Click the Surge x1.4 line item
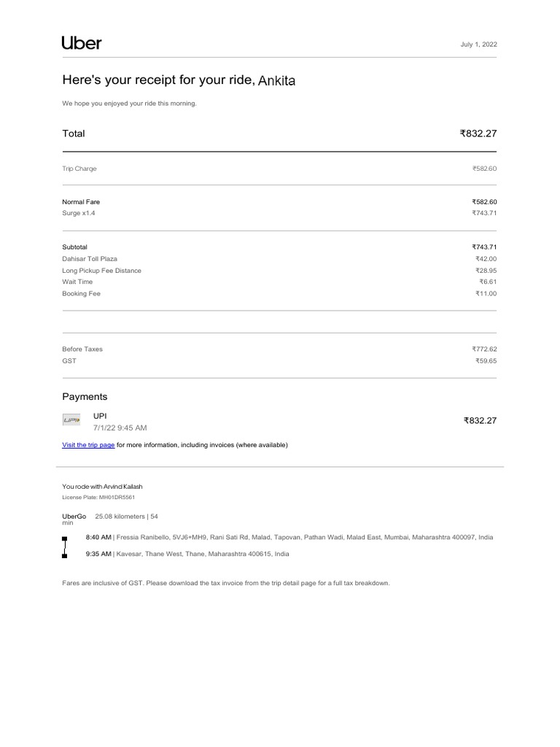 click(79, 213)
